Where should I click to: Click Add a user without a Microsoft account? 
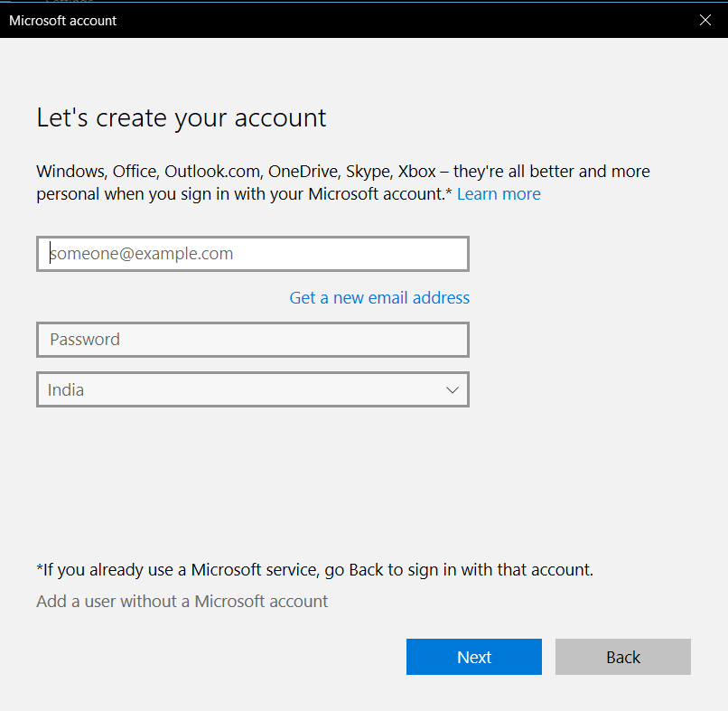182,601
